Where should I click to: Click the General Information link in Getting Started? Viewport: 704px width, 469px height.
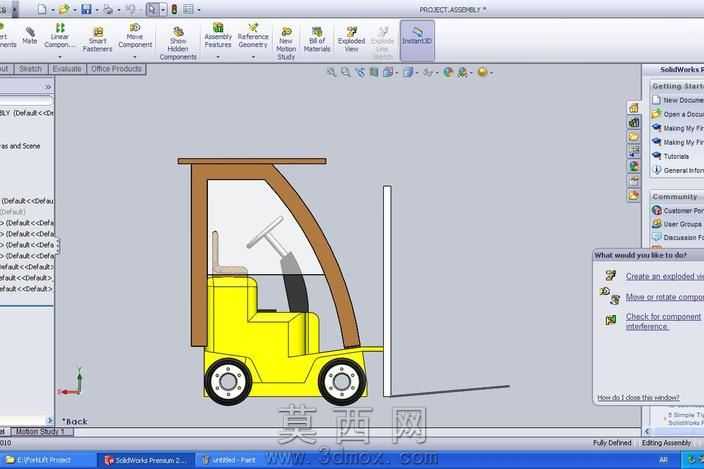(683, 171)
